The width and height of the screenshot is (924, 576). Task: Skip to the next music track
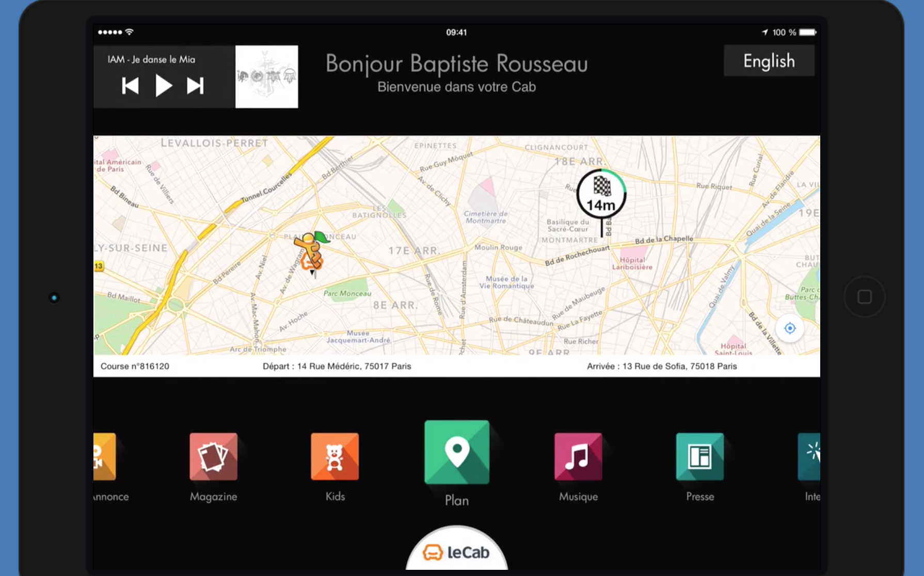195,86
